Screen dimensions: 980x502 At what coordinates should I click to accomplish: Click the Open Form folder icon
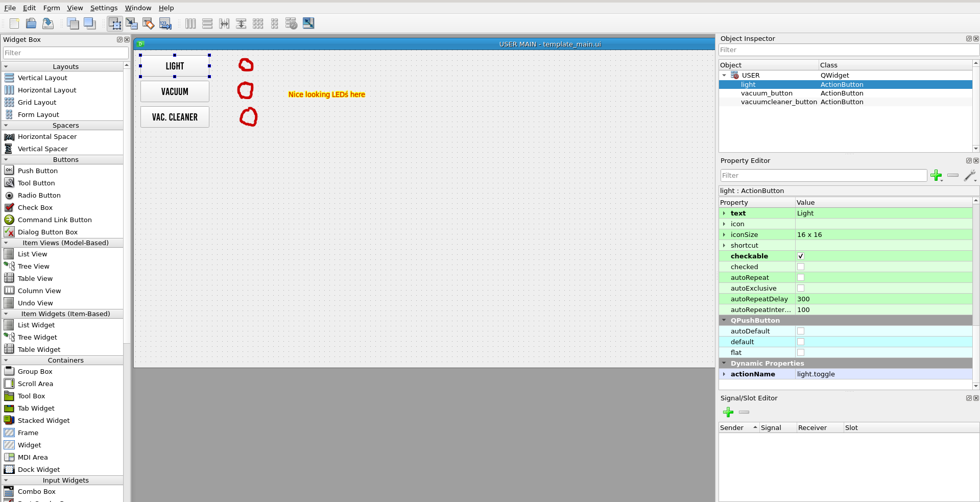pyautogui.click(x=31, y=23)
